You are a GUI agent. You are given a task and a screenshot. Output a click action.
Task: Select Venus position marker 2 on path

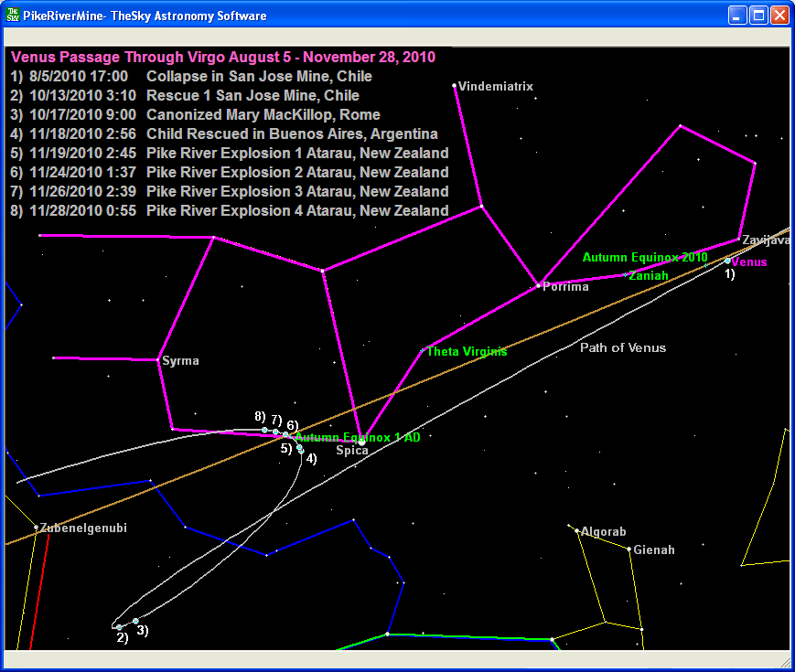119,627
